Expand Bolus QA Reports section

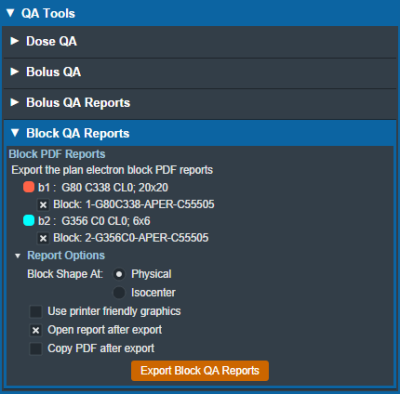(x=14, y=102)
